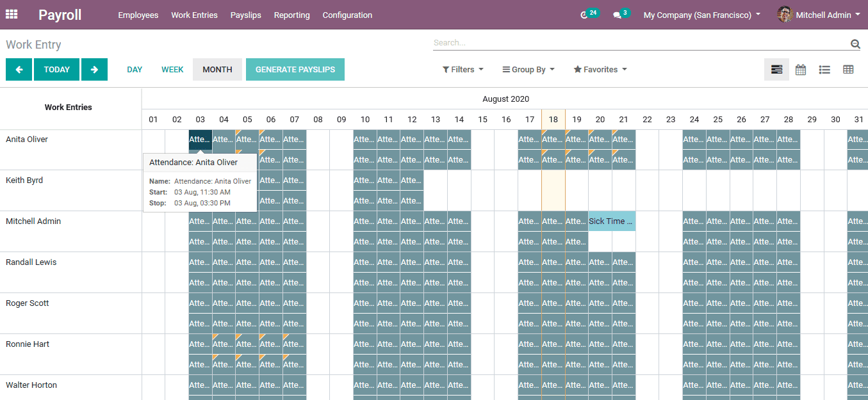Open the My Company (San Francisco) switcher
This screenshot has width=868, height=400.
tap(702, 15)
